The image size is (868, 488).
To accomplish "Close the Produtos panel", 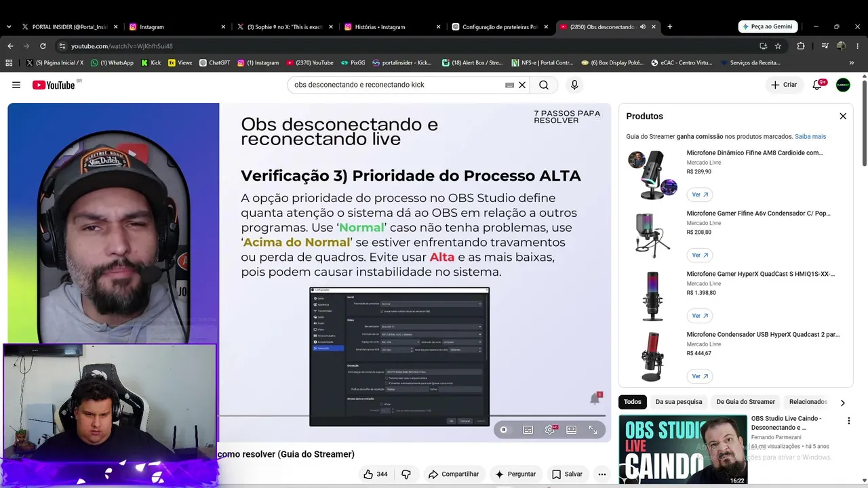I will coord(843,116).
